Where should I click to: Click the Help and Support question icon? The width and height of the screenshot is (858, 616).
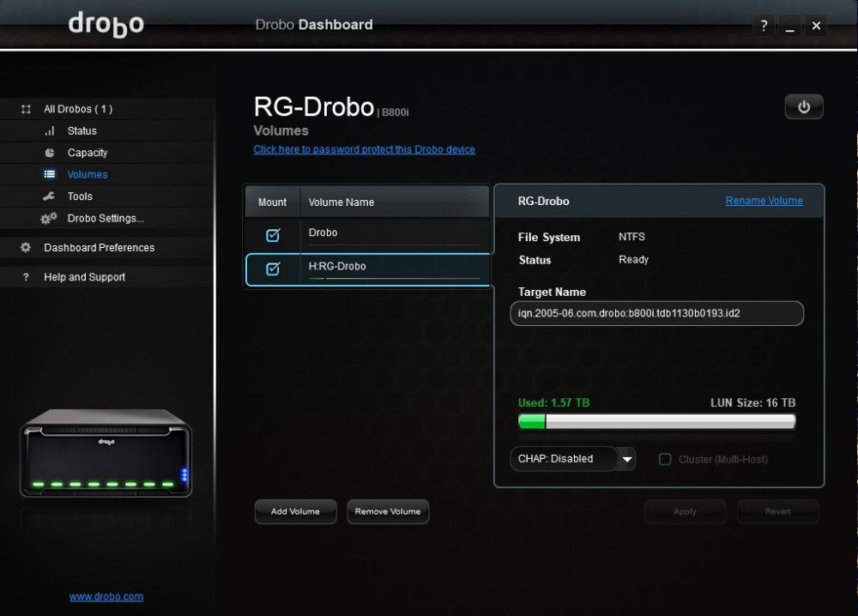point(26,277)
